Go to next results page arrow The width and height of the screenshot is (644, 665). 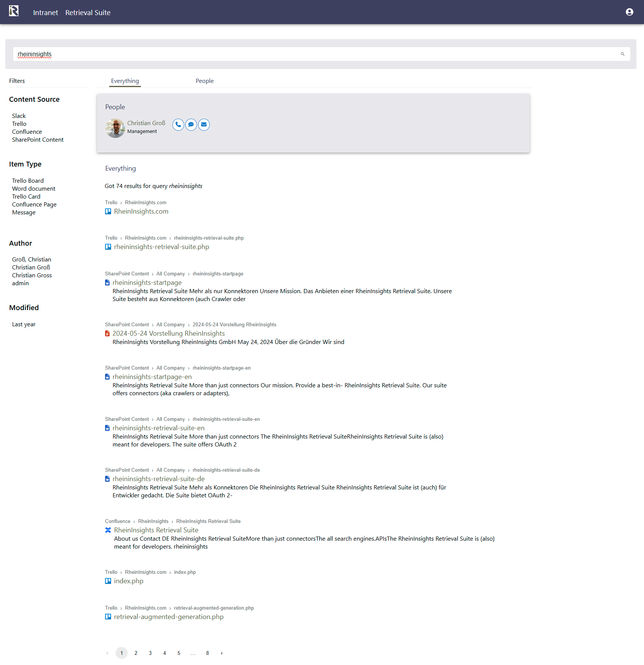click(x=222, y=653)
